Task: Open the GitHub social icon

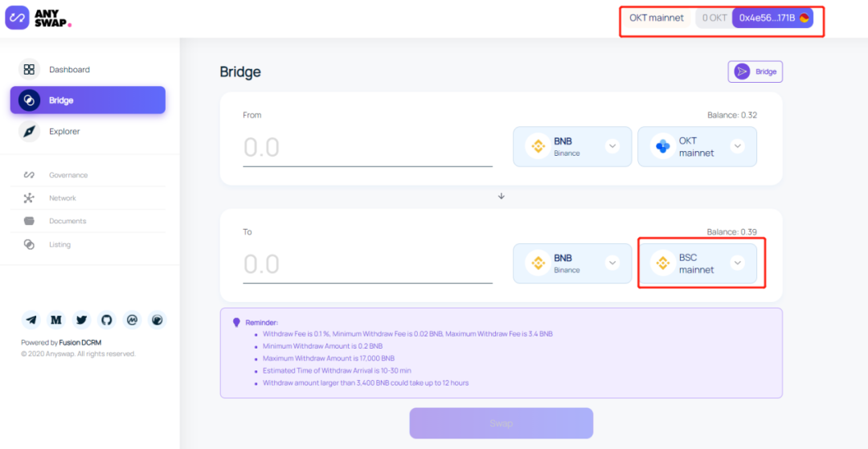Action: (107, 320)
